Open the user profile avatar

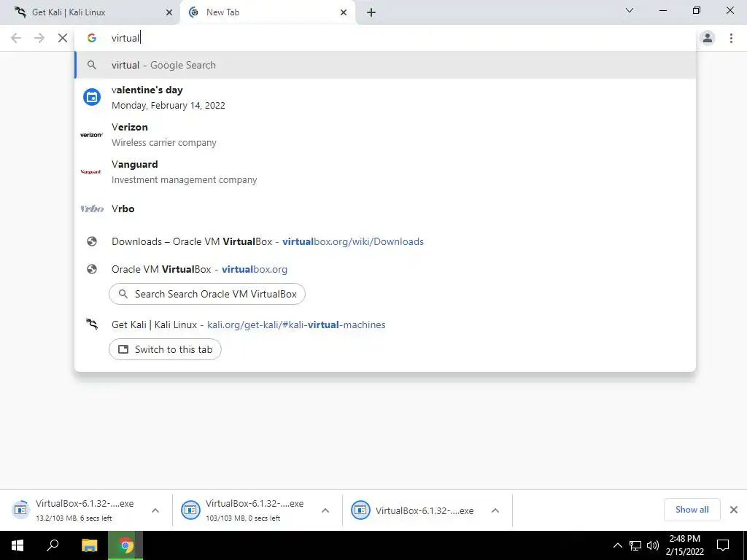pyautogui.click(x=708, y=38)
